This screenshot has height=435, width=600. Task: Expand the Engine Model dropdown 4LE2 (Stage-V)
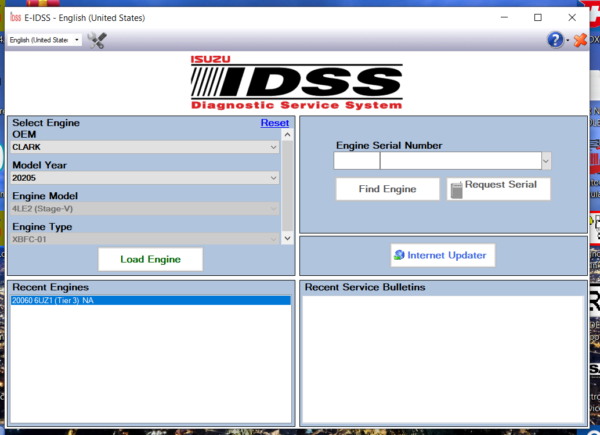(x=145, y=209)
